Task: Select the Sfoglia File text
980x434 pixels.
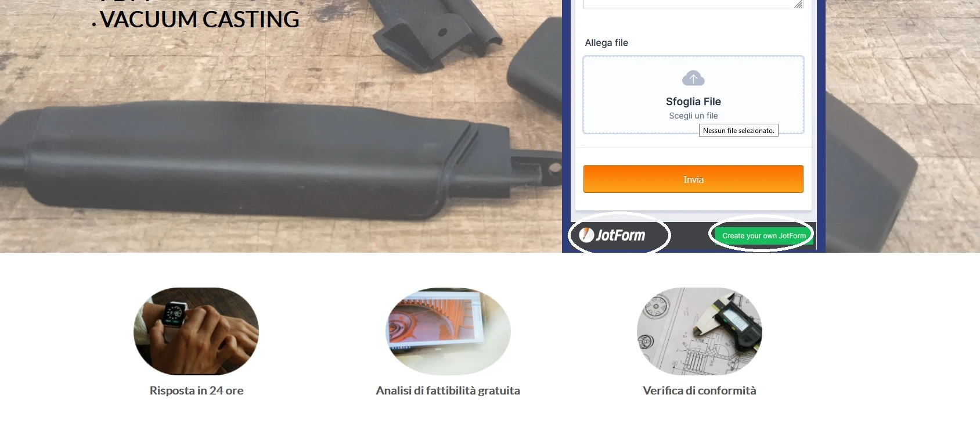Action: (693, 102)
